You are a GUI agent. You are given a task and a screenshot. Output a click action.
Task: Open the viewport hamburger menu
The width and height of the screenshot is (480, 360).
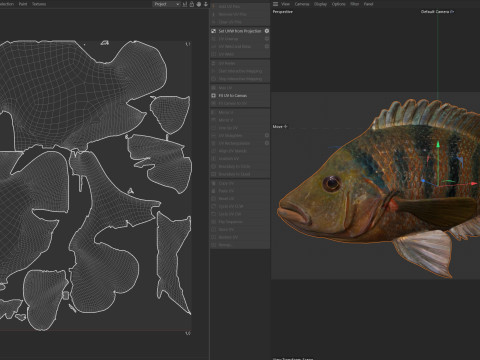pos(275,4)
